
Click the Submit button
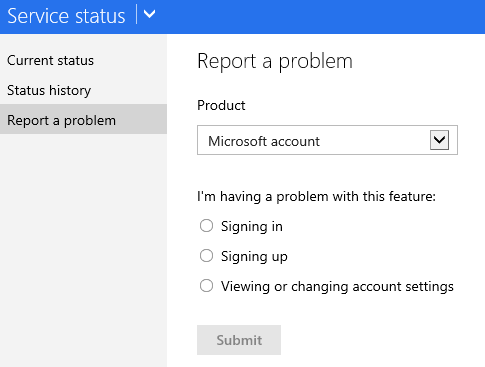[239, 340]
